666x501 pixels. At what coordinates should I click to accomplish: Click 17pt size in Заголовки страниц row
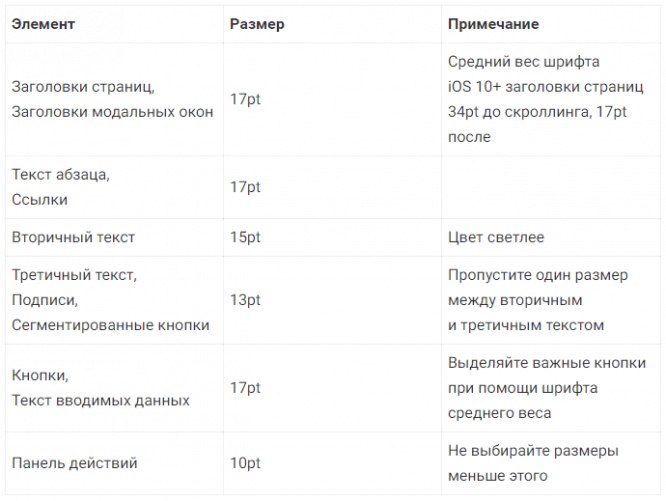pos(245,99)
